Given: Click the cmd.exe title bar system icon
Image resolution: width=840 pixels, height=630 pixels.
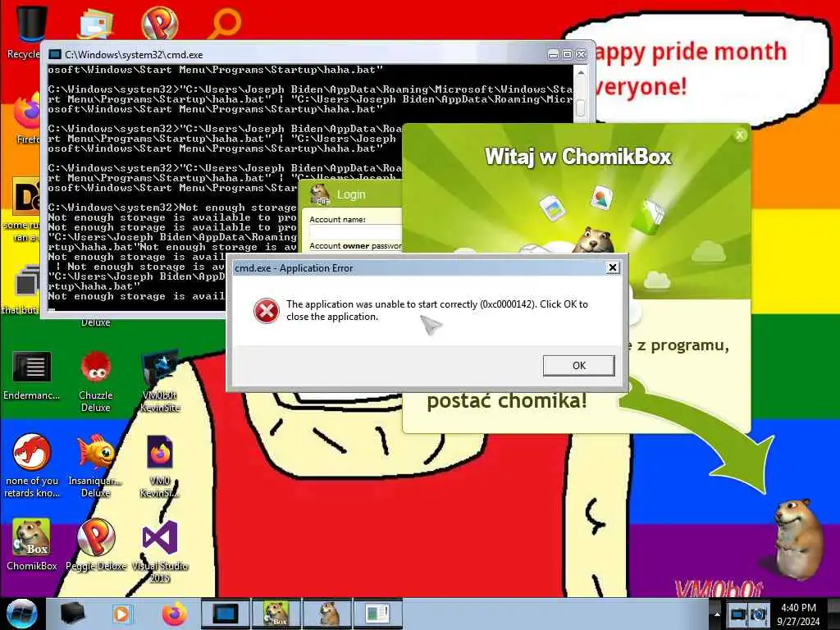Looking at the screenshot, I should (55, 55).
